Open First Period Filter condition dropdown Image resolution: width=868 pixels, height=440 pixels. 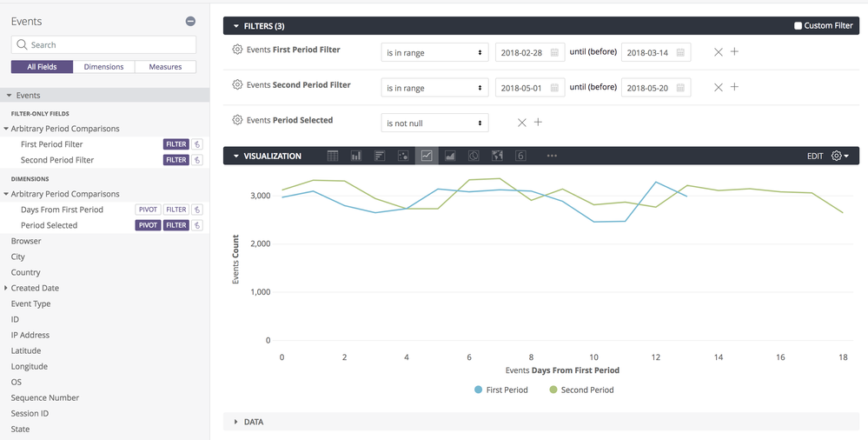click(x=434, y=53)
